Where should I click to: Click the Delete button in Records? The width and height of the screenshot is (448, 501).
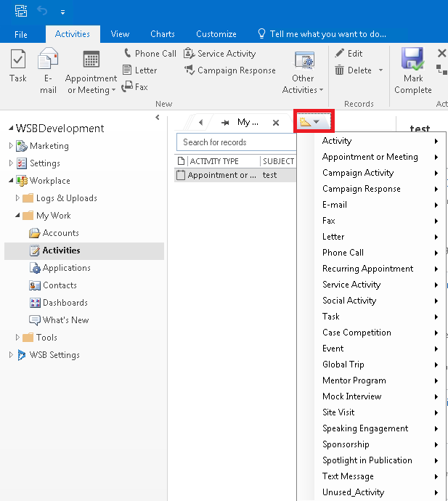(353, 70)
